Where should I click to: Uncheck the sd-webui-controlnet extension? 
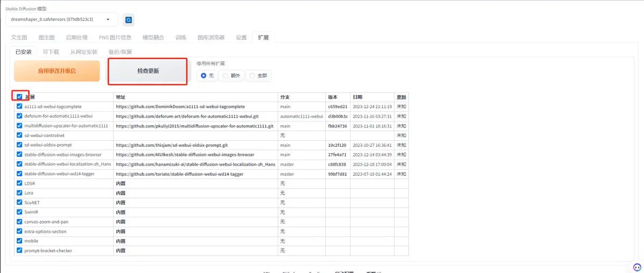20,135
